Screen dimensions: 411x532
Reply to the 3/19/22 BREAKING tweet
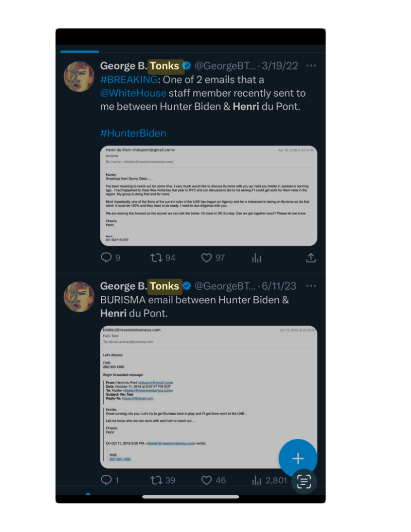coord(106,258)
